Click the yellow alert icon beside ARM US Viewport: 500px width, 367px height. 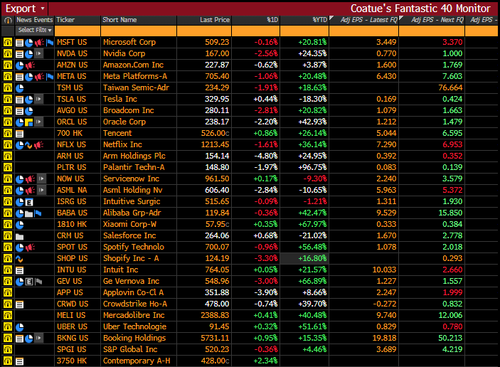point(7,156)
